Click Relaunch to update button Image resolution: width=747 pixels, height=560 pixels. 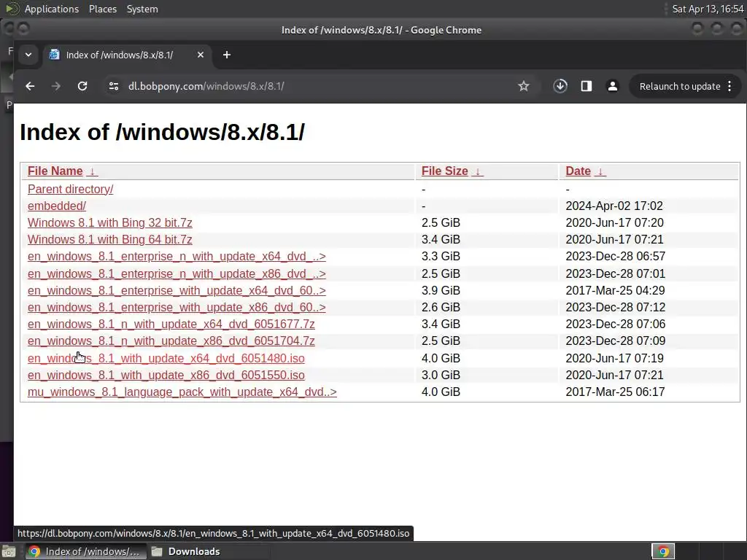(x=680, y=86)
